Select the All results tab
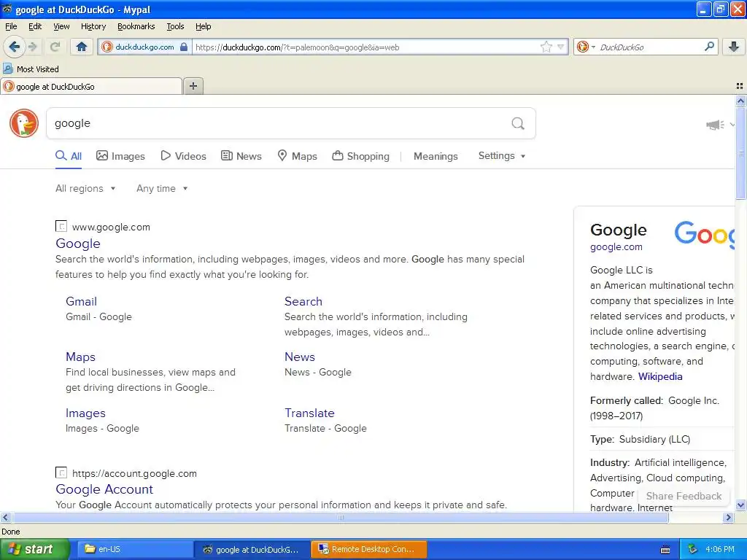Image resolution: width=747 pixels, height=560 pixels. click(69, 156)
